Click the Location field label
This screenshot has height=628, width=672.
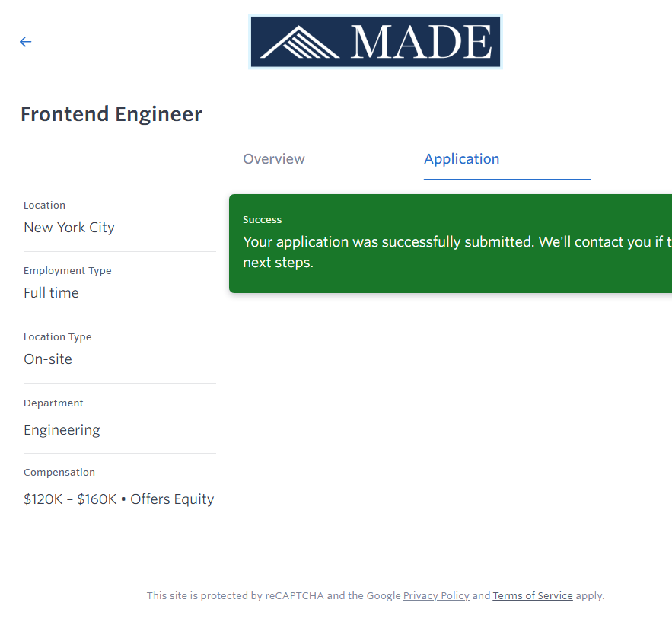click(x=44, y=206)
